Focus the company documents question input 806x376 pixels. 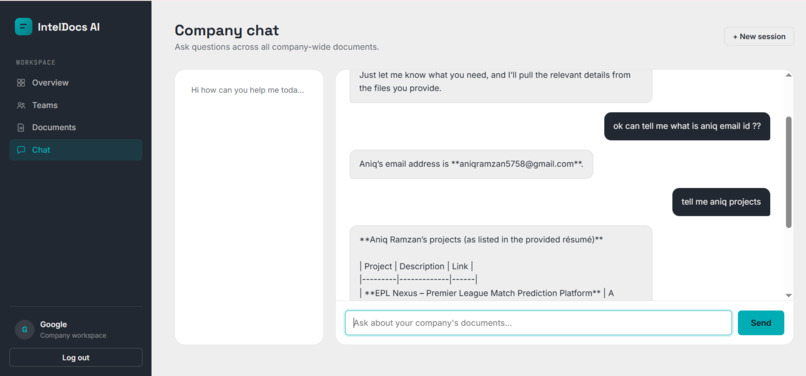click(538, 323)
